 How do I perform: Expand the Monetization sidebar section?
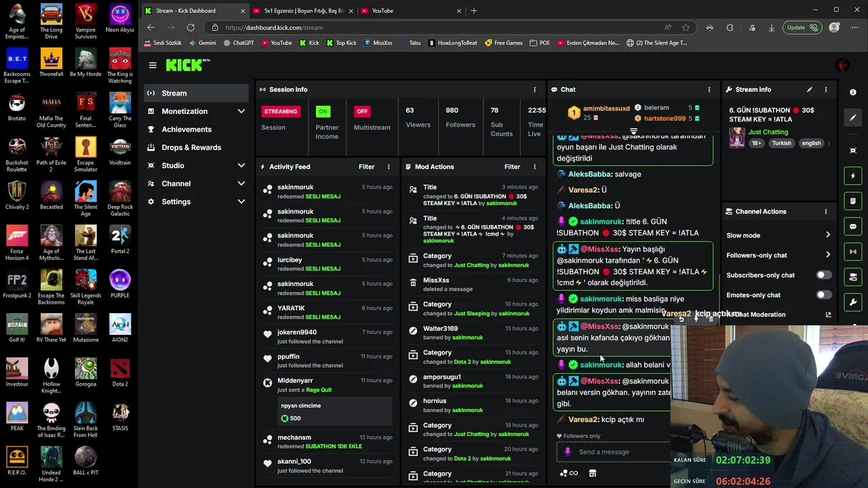click(x=241, y=111)
